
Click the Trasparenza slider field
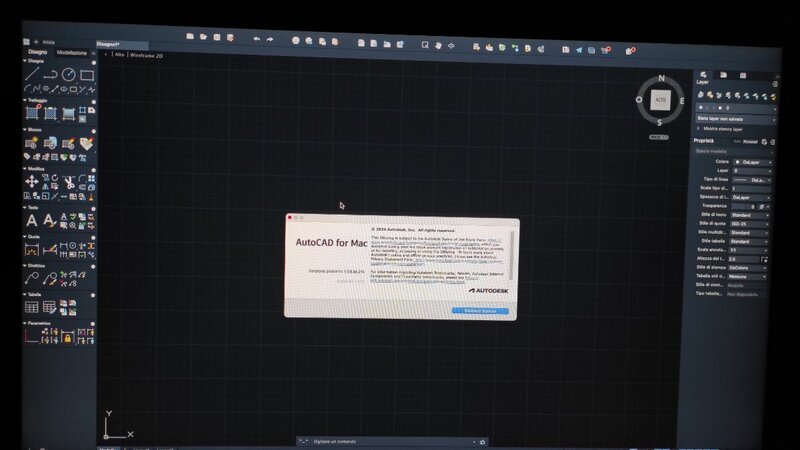(743, 207)
